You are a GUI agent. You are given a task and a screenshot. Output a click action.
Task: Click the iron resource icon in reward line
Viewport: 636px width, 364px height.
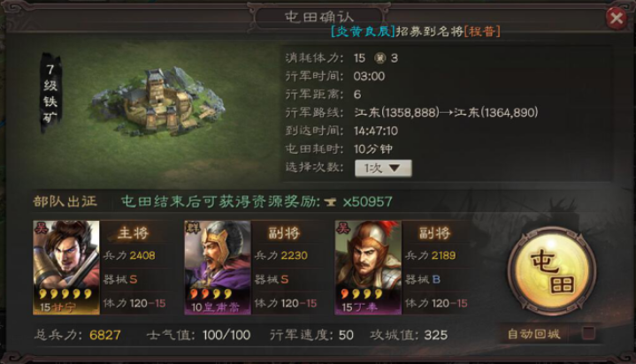tap(330, 201)
